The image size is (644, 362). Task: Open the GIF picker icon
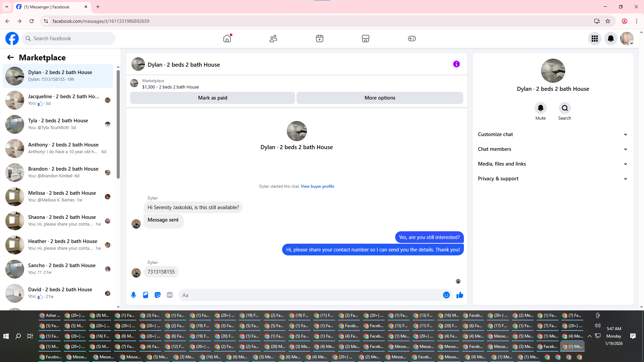pos(170,295)
